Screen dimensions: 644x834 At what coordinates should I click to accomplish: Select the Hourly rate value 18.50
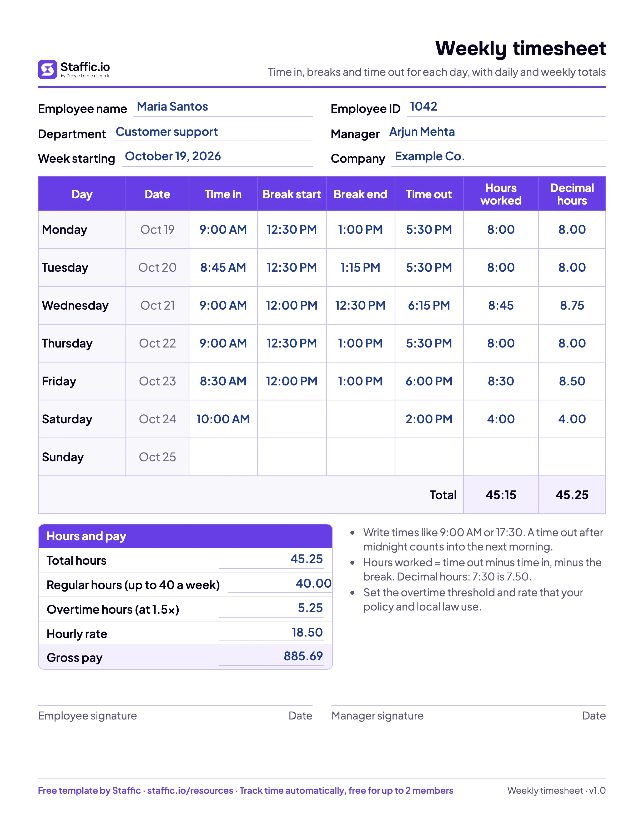pyautogui.click(x=307, y=632)
